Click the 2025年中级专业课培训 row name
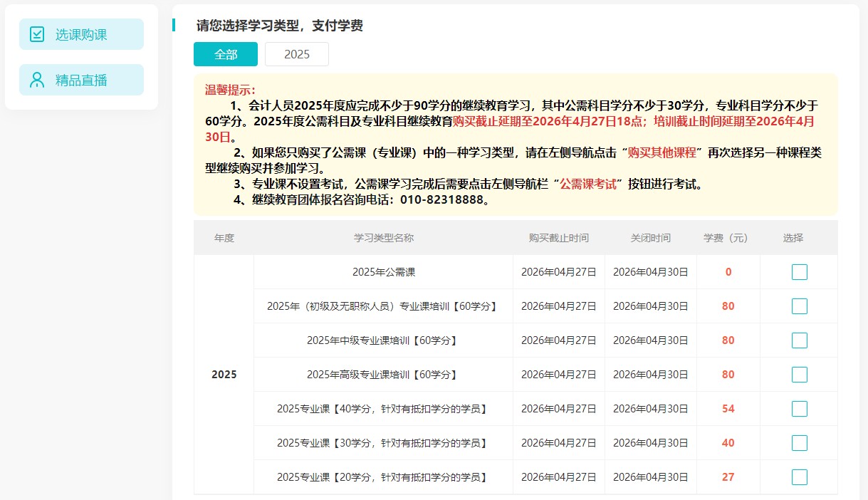Viewport: 868px width, 500px height. (x=383, y=340)
